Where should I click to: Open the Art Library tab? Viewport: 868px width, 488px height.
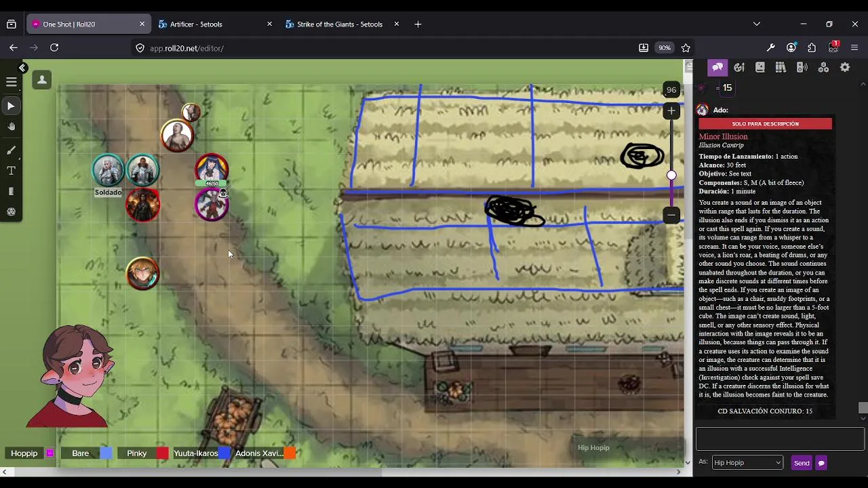[739, 67]
